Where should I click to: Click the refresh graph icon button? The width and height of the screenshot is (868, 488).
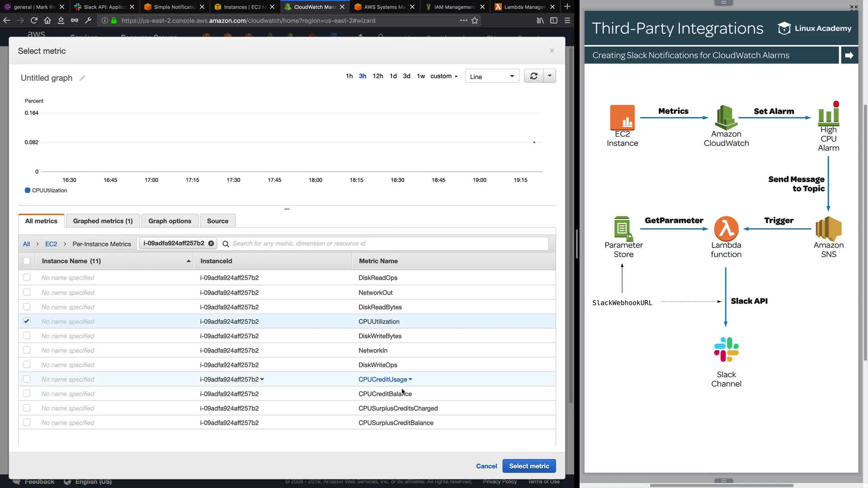point(533,76)
